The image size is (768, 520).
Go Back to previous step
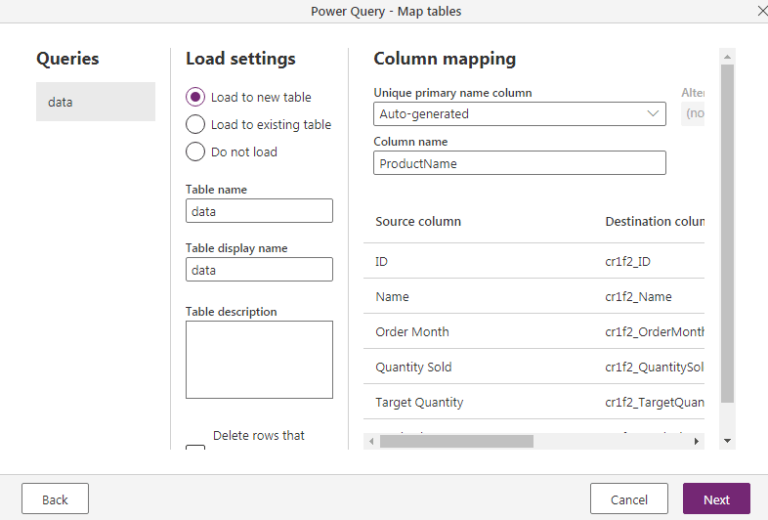55,499
